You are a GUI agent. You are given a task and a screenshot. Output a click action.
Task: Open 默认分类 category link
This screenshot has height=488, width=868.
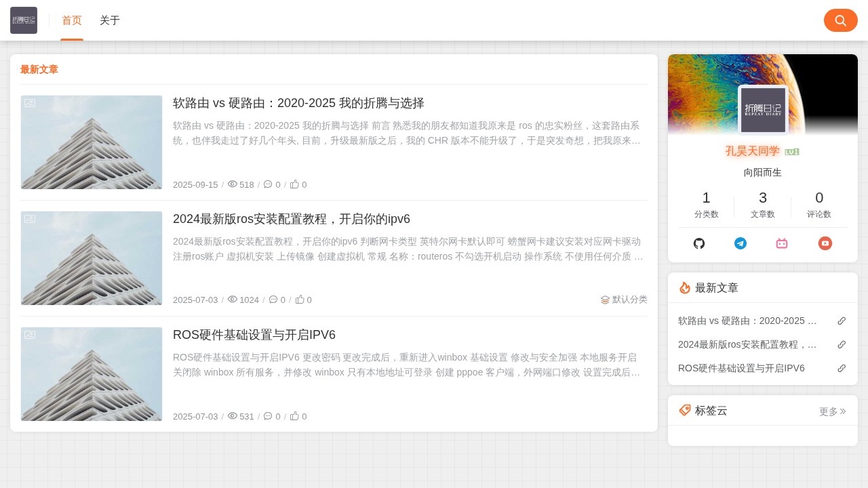tap(630, 300)
